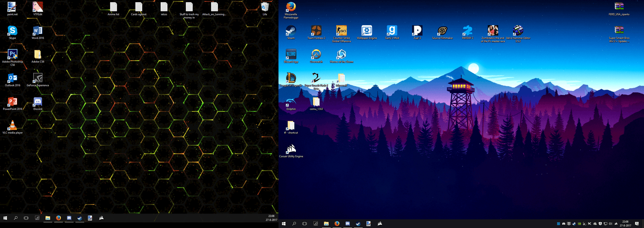The width and height of the screenshot is (644, 228).
Task: Click the Counter-Strike Global Offensive icon
Action: (341, 31)
